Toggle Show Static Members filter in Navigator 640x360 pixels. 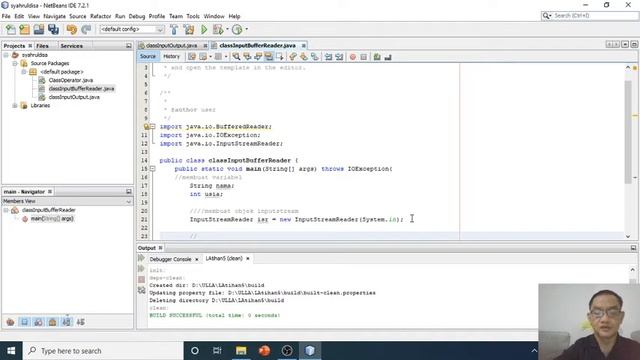pyautogui.click(x=38, y=322)
